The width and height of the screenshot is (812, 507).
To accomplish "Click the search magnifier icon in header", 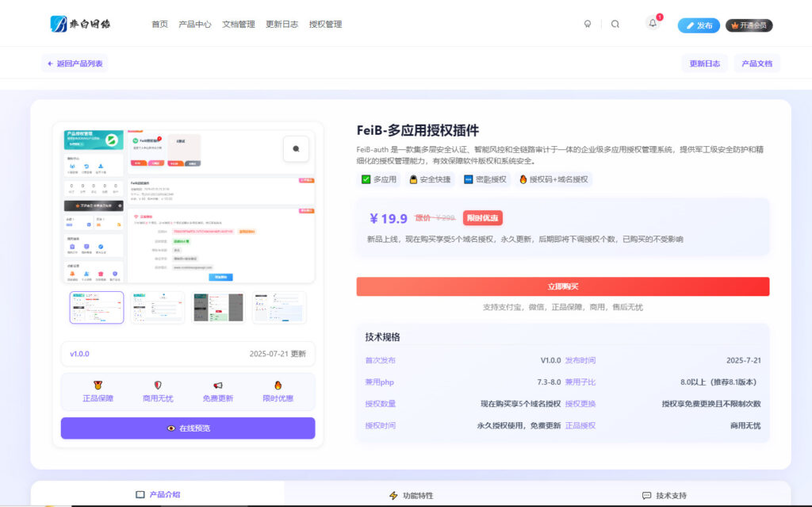I will (615, 24).
